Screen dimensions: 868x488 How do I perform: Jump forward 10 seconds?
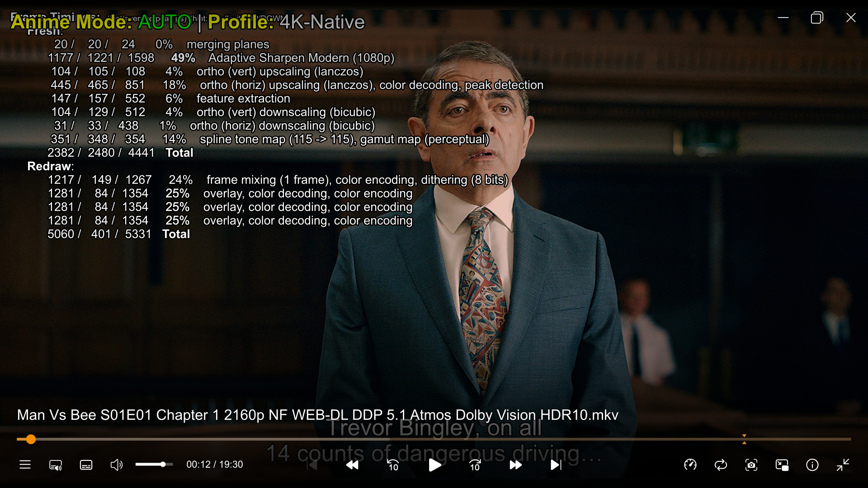click(475, 465)
